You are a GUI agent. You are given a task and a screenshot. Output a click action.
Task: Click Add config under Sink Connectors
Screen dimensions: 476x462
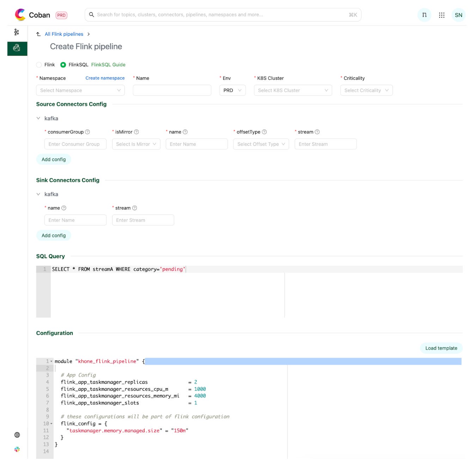(x=54, y=236)
